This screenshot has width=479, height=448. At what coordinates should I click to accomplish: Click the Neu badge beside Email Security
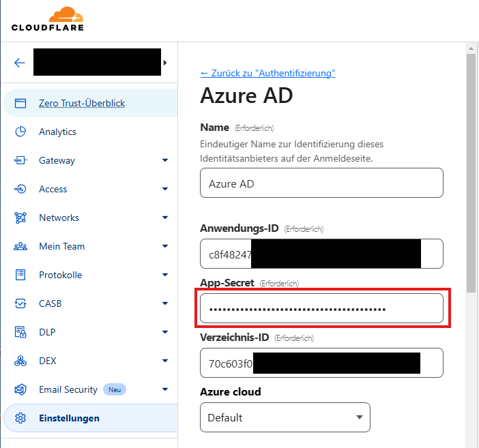[x=115, y=389]
